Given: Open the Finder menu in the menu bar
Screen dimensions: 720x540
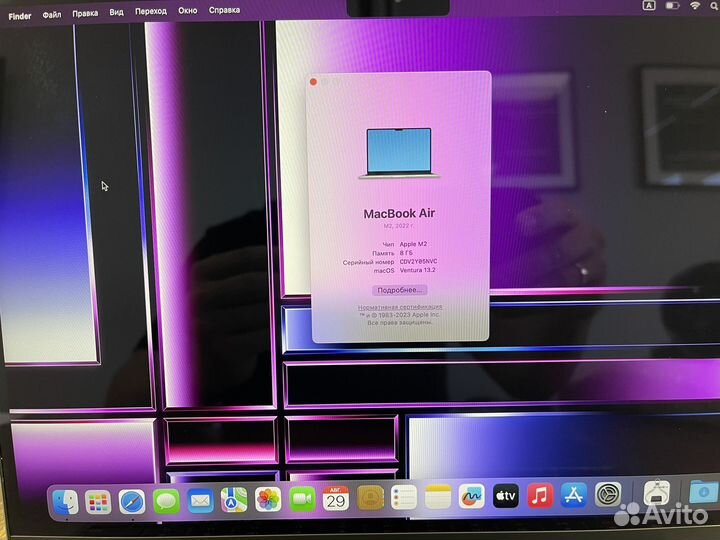Looking at the screenshot, I should 20,16.
